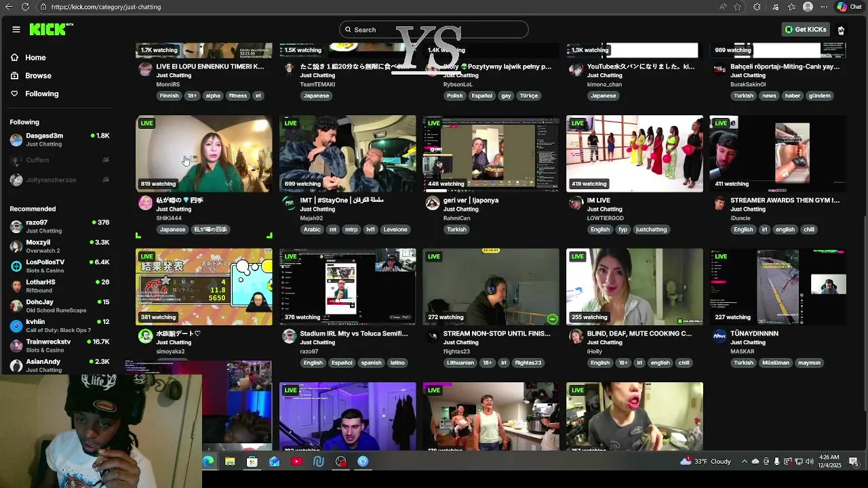Select the fyp tag under LOWTIERGOD
Screen dimensions: 868x488
point(623,230)
